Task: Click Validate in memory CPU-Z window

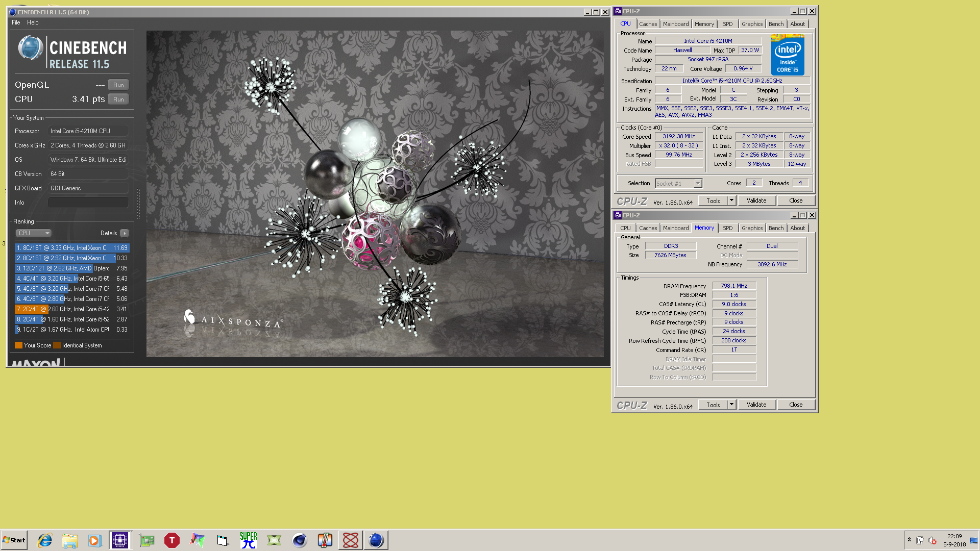Action: [x=756, y=405]
